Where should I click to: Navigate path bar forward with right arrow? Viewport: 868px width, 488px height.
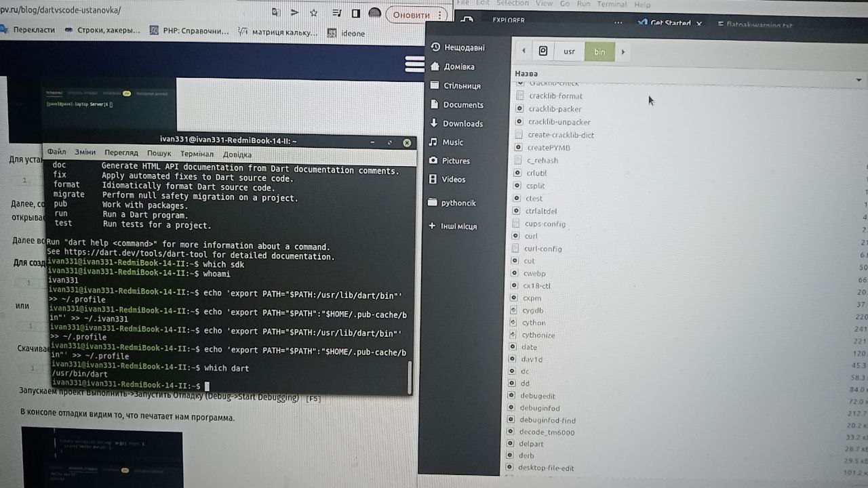[x=623, y=52]
